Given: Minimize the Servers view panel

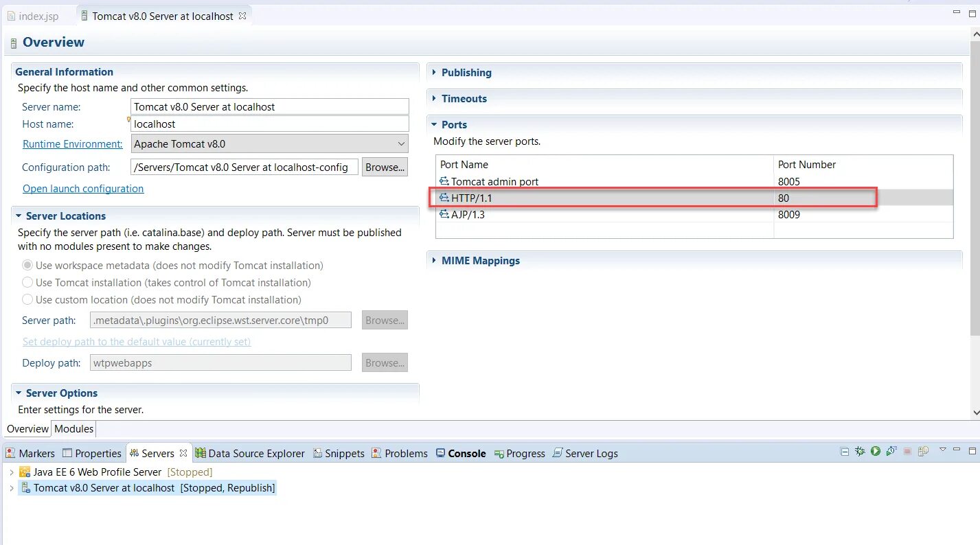Looking at the screenshot, I should coord(957,449).
